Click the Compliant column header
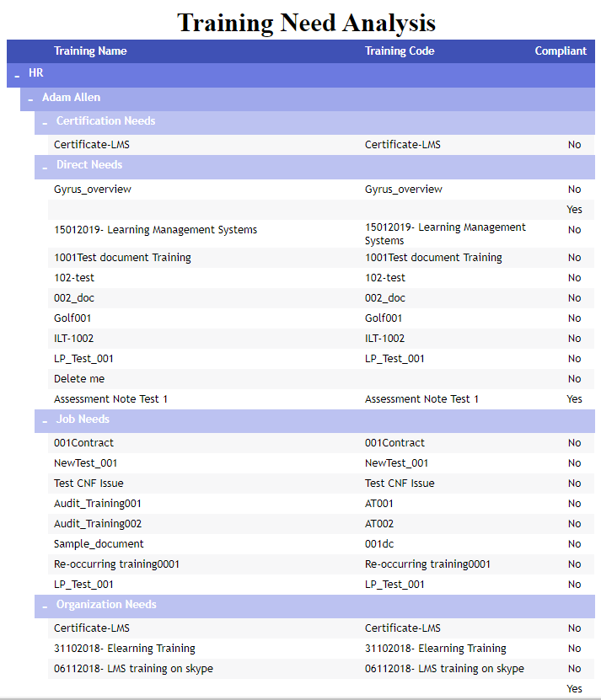This screenshot has height=700, width=601. coord(560,51)
